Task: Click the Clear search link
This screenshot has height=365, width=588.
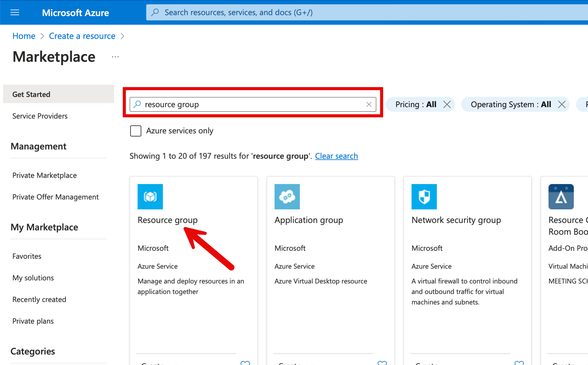Action: 336,156
